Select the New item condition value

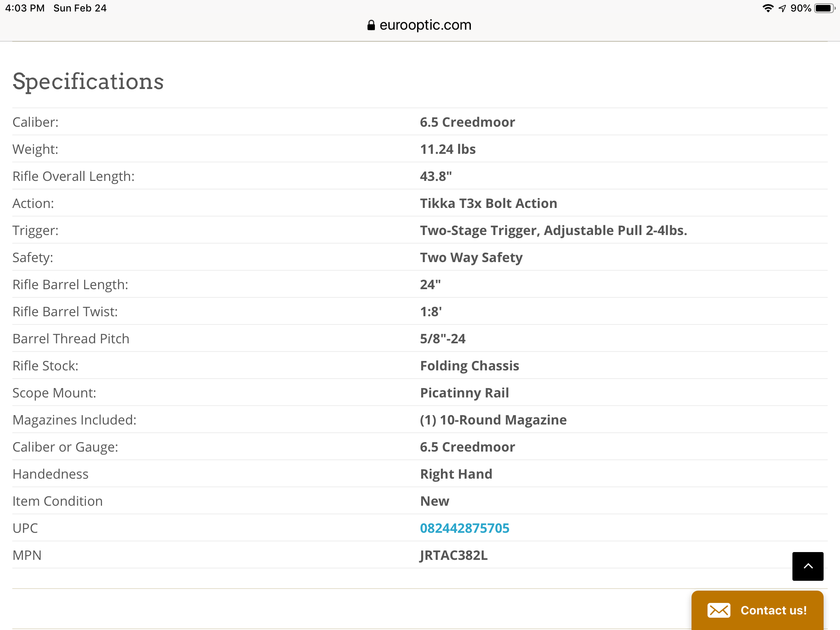click(435, 501)
